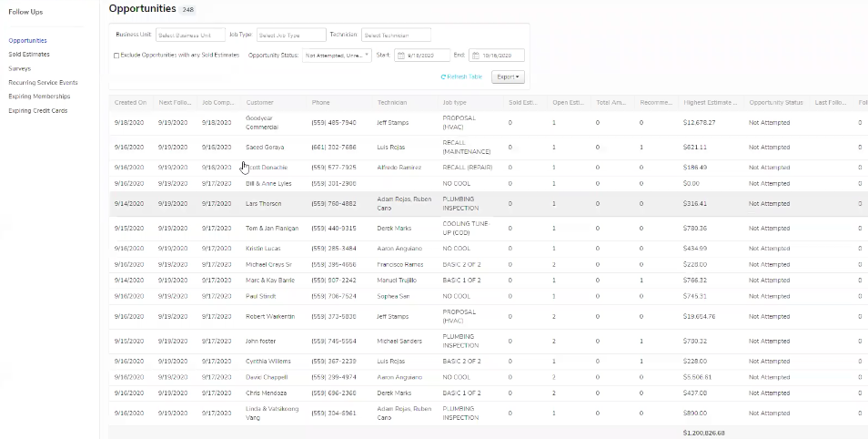This screenshot has height=439, width=868.
Task: Click the Follow Ups heading in sidebar
Action: pyautogui.click(x=25, y=12)
